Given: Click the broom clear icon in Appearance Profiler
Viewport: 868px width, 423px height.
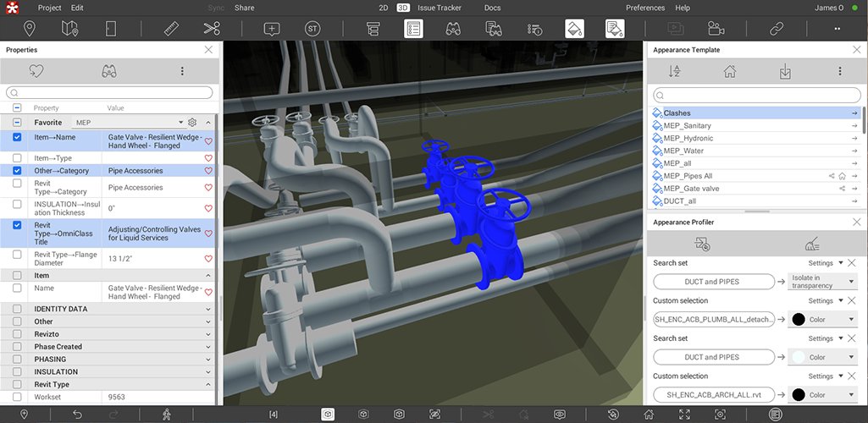Looking at the screenshot, I should (x=810, y=244).
